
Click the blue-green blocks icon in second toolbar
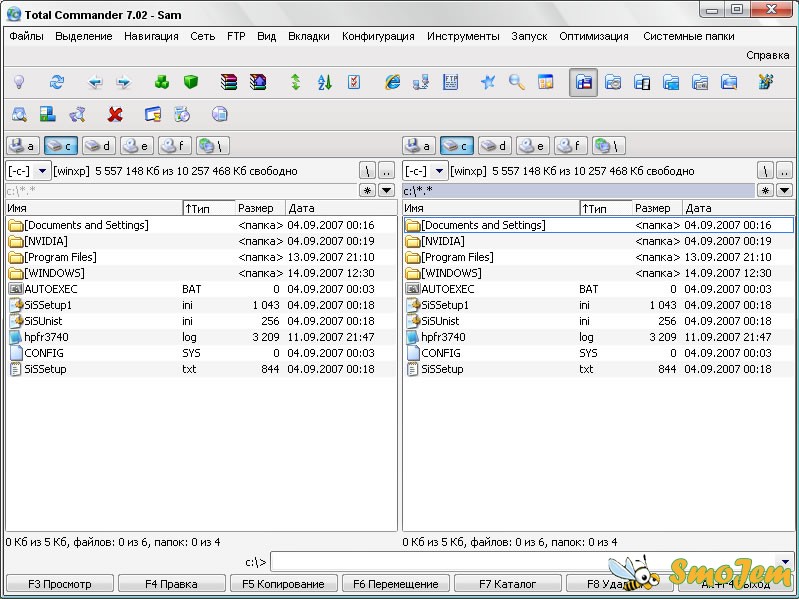47,114
